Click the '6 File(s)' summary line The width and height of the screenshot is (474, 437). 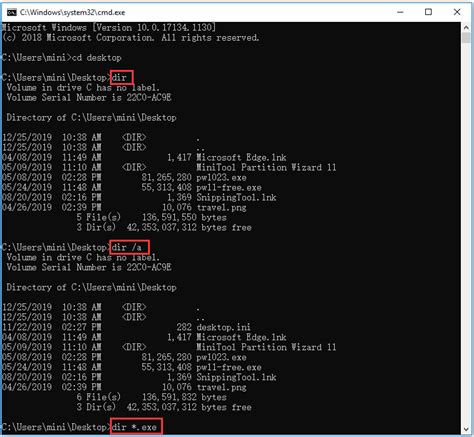(x=151, y=397)
